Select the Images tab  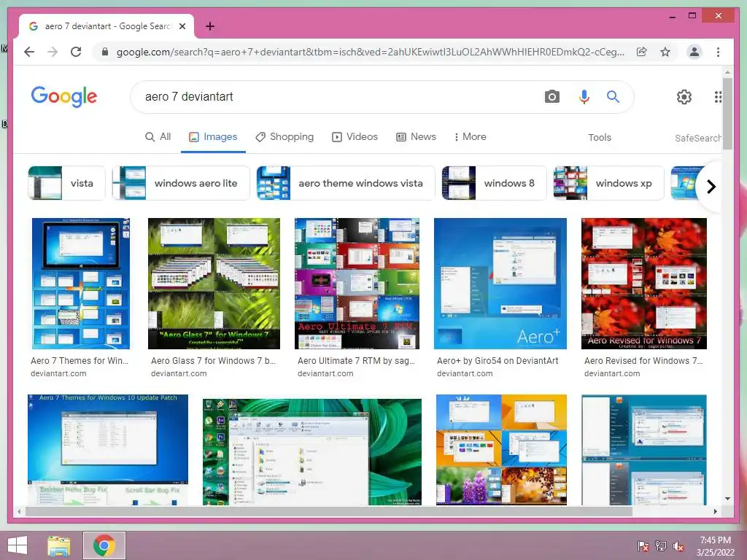pyautogui.click(x=213, y=137)
